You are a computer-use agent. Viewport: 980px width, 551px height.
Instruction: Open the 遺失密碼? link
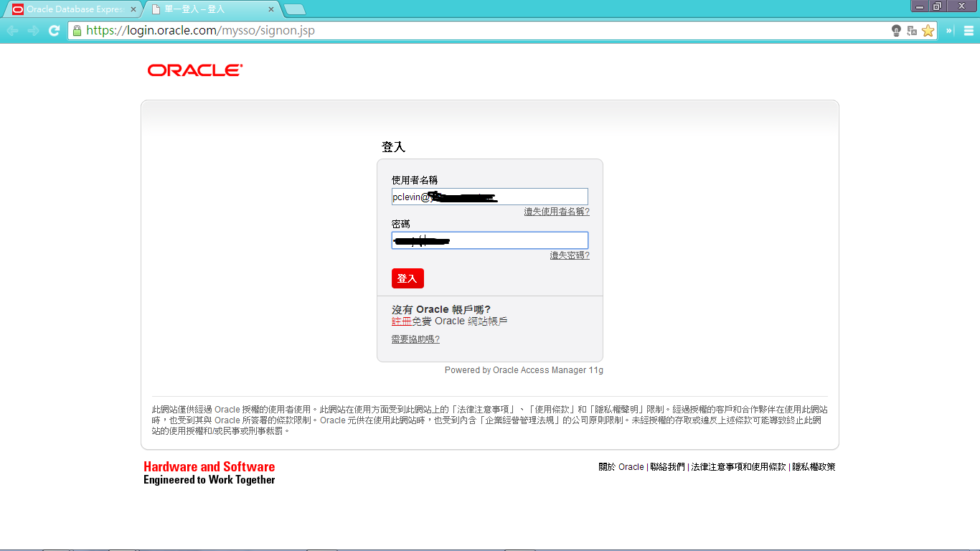pyautogui.click(x=570, y=255)
